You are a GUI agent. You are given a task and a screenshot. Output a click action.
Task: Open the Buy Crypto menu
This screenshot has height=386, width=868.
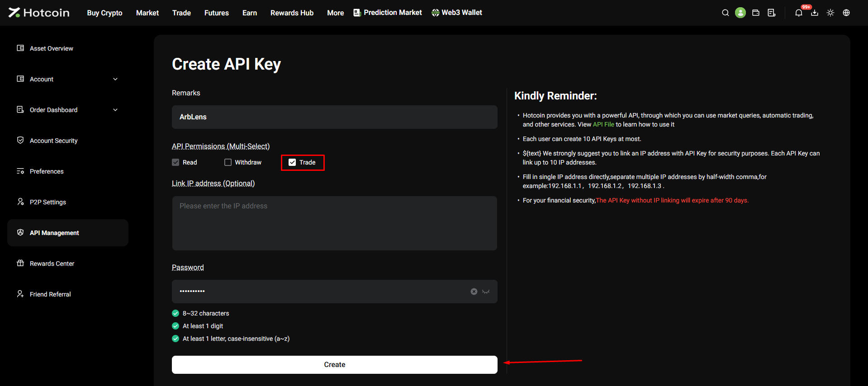(105, 13)
